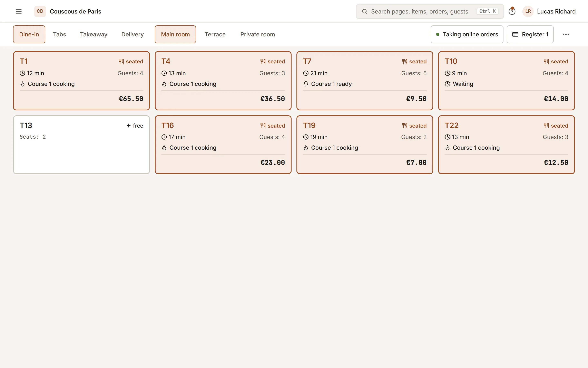The height and width of the screenshot is (368, 588).
Task: Open the three-dot more options menu
Action: pyautogui.click(x=566, y=34)
